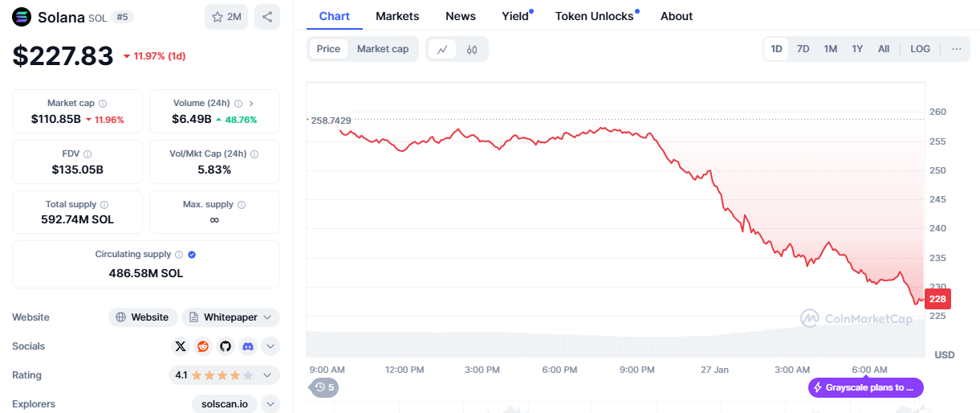Screen dimensions: 980x413
Task: Select the Price chart toggle
Action: 328,49
